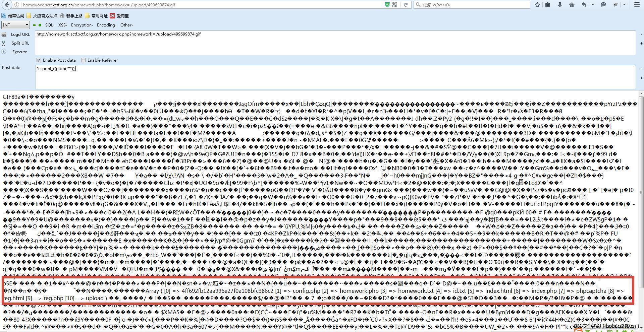The image size is (644, 332).
Task: Open the 火狐官方站点 bookmark folder
Action: point(42,16)
